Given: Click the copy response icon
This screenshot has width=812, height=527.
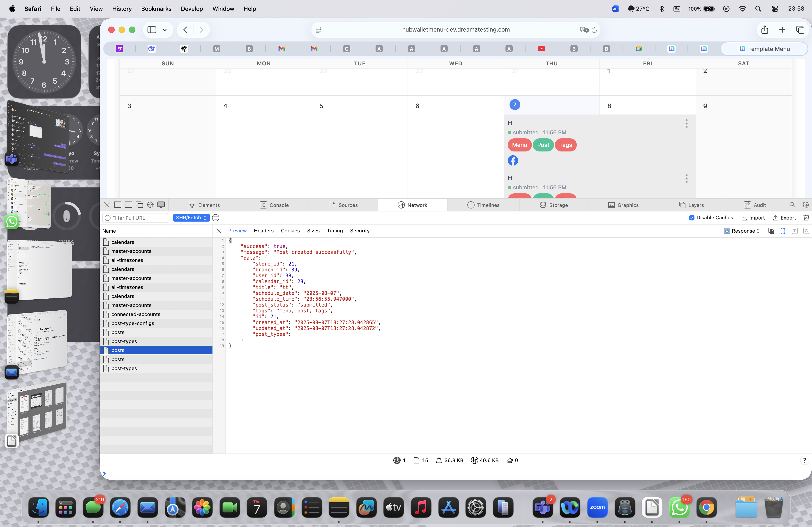Looking at the screenshot, I should [771, 231].
